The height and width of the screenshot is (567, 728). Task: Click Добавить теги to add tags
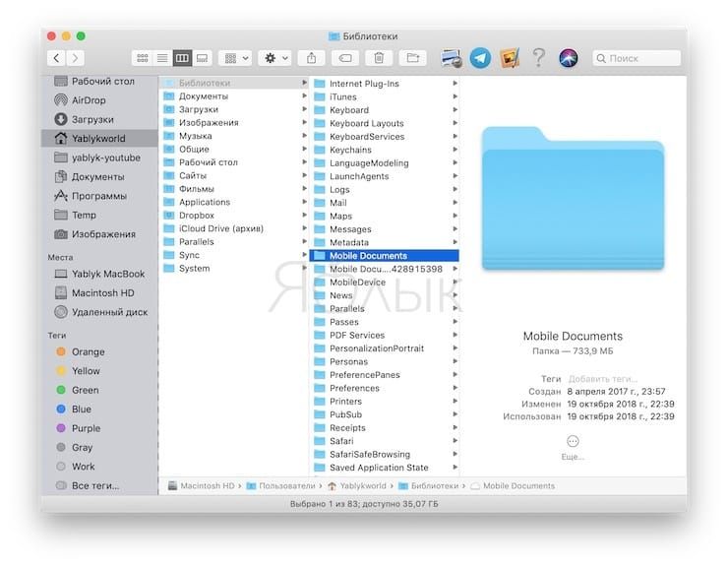tap(602, 379)
